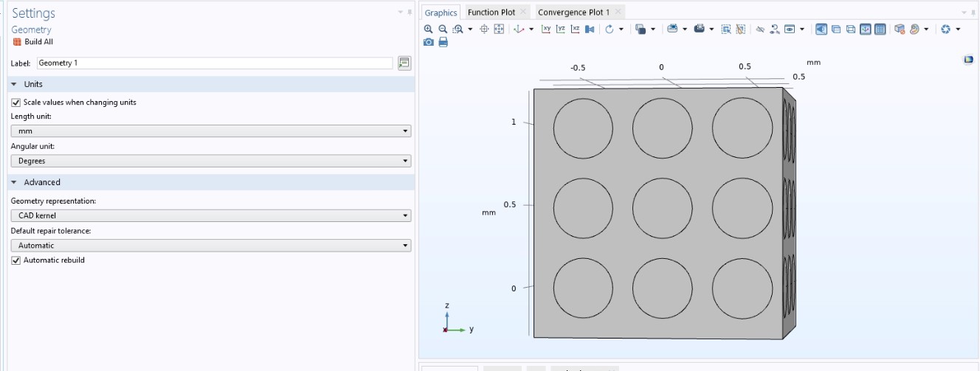
Task: Click the Build All button
Action: click(x=33, y=42)
